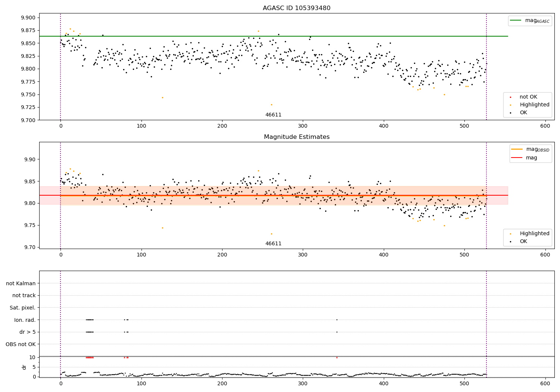Click the 'not track' y-axis label
The height and width of the screenshot is (392, 560).
point(24,296)
